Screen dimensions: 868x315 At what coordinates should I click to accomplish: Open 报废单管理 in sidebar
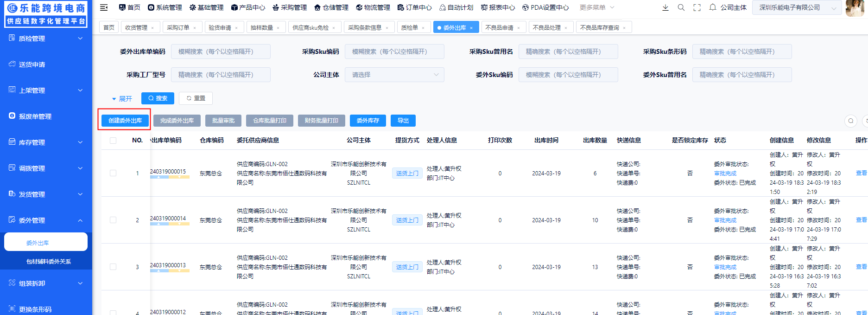(x=46, y=116)
